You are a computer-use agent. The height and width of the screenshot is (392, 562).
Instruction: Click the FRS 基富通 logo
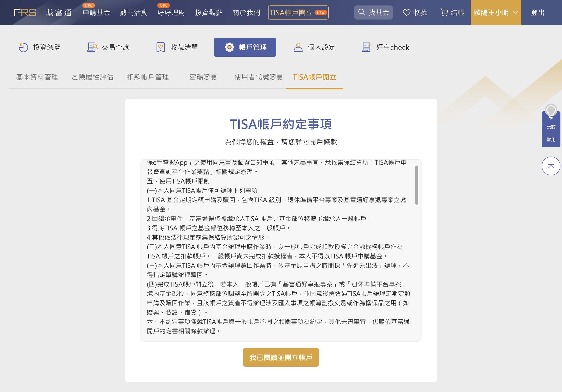coord(43,12)
